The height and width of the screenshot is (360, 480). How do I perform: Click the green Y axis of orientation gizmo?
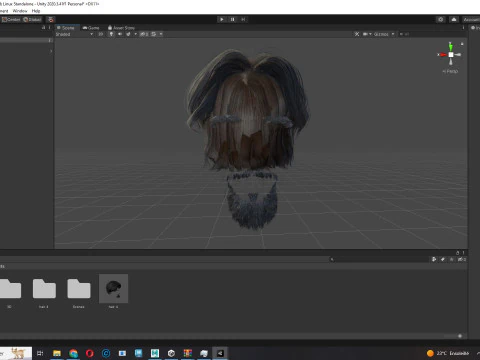tap(450, 47)
